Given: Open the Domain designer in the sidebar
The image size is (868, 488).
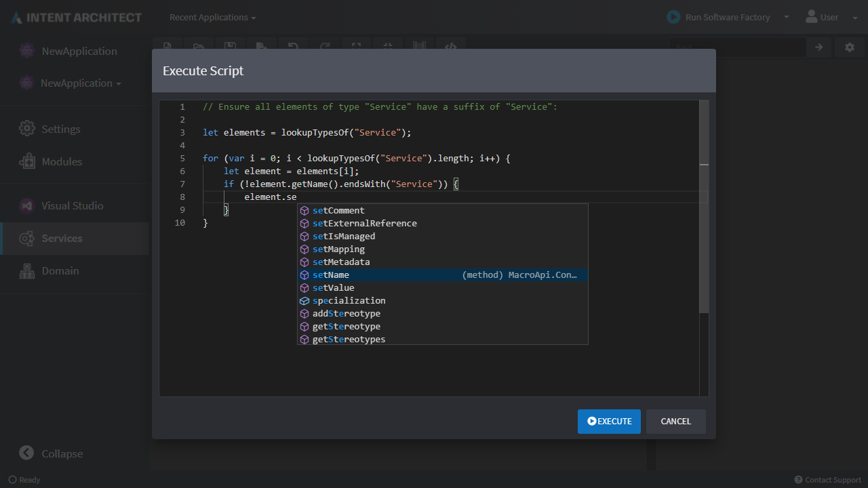Looking at the screenshot, I should 60,271.
